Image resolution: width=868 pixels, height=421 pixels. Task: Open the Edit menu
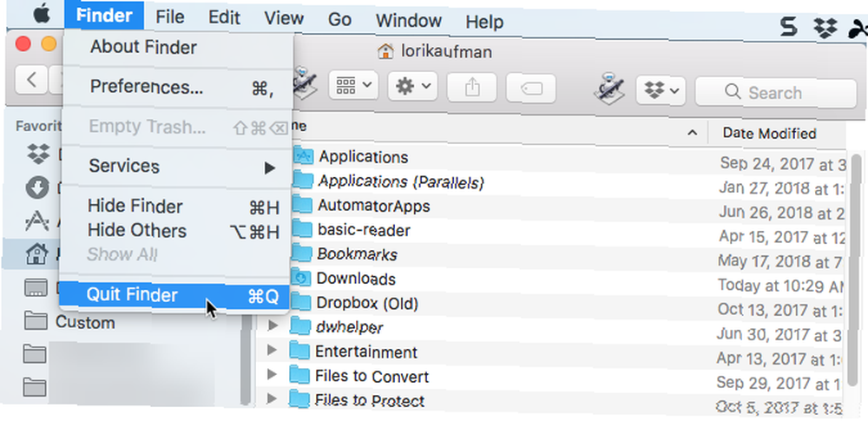(x=224, y=17)
